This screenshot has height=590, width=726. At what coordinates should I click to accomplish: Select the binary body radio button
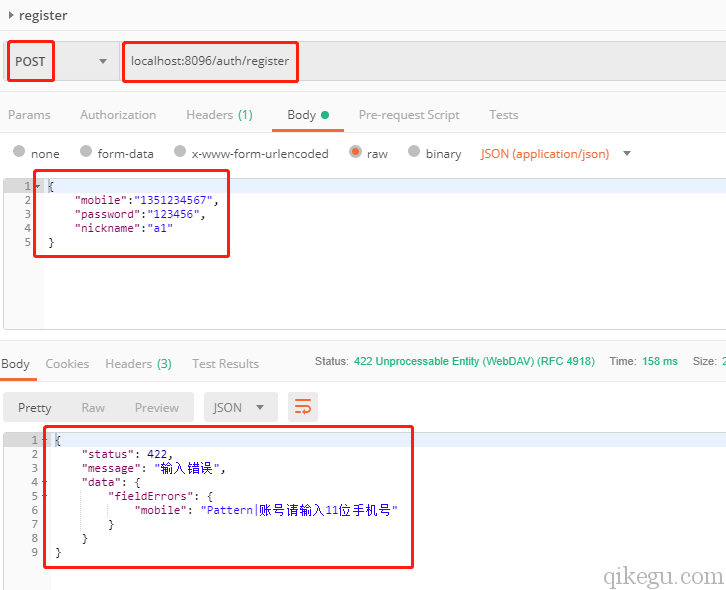coord(414,151)
